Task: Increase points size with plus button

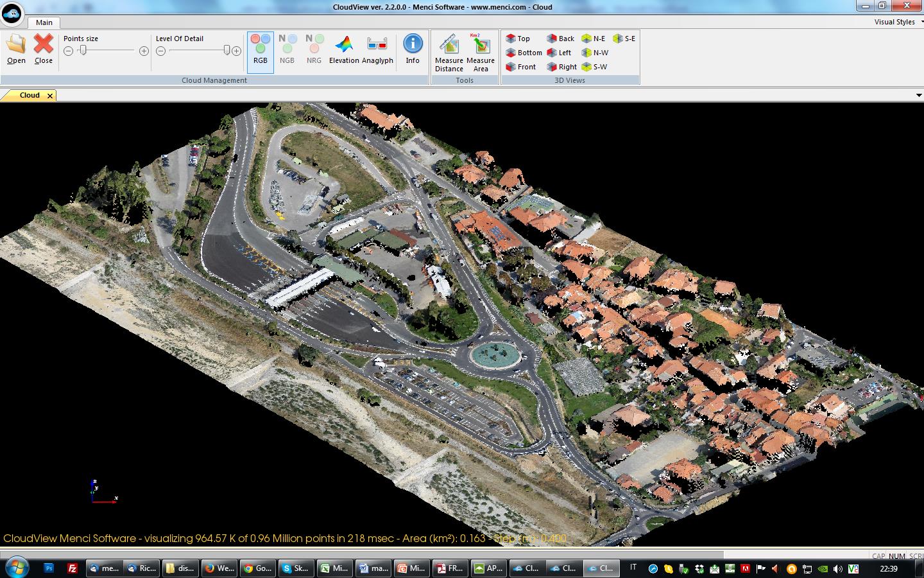Action: pyautogui.click(x=144, y=51)
